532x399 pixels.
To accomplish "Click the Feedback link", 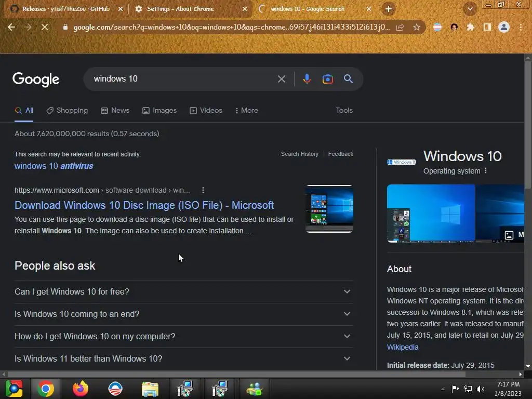I will click(341, 154).
